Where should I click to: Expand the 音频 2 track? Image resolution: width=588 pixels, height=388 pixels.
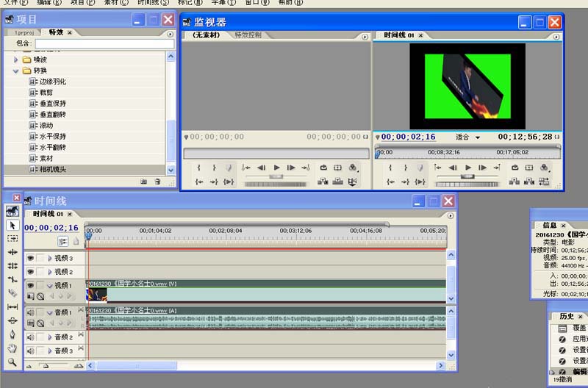click(x=49, y=337)
